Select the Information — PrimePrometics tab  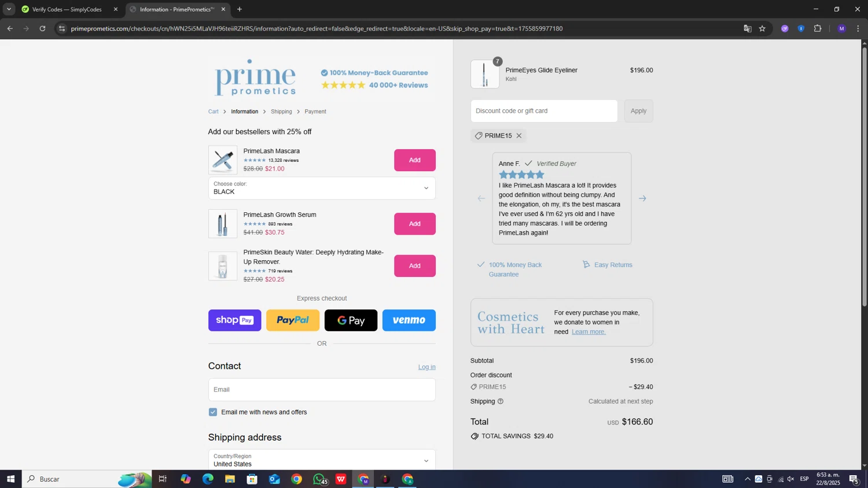pos(177,9)
